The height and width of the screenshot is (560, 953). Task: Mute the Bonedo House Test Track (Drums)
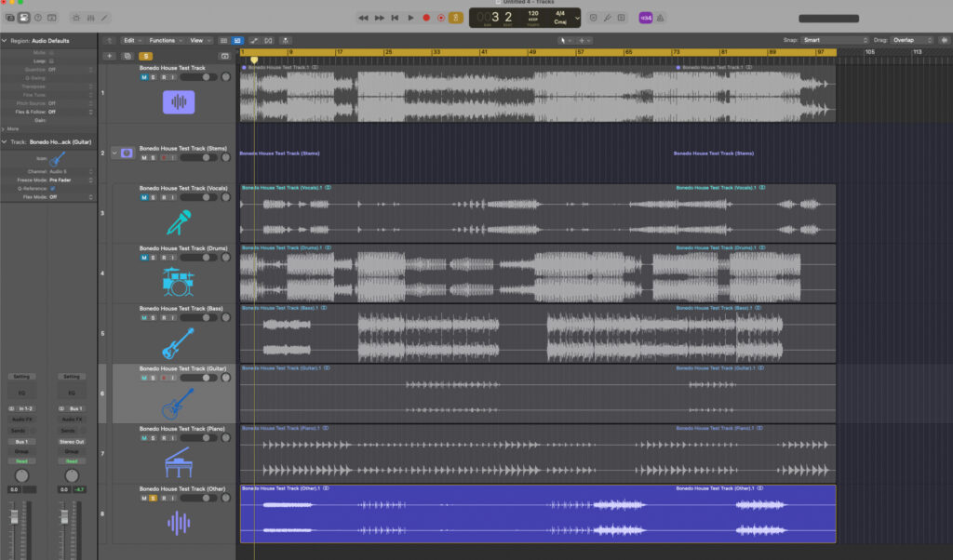coord(143,257)
